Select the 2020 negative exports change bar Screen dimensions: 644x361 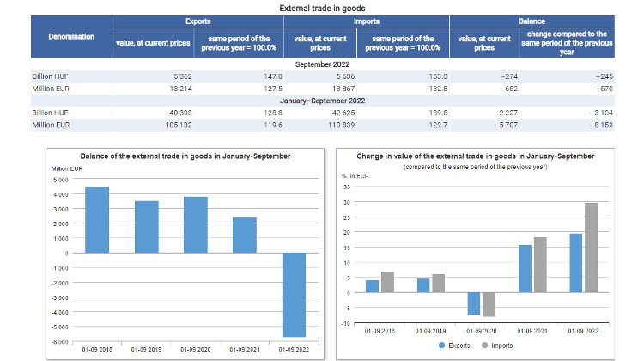point(473,303)
